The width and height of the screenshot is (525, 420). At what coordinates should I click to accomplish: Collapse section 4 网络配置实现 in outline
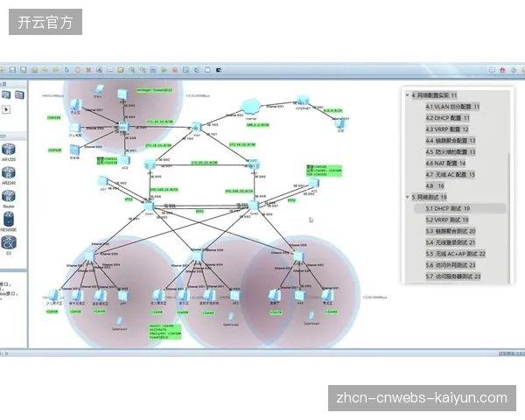point(408,95)
